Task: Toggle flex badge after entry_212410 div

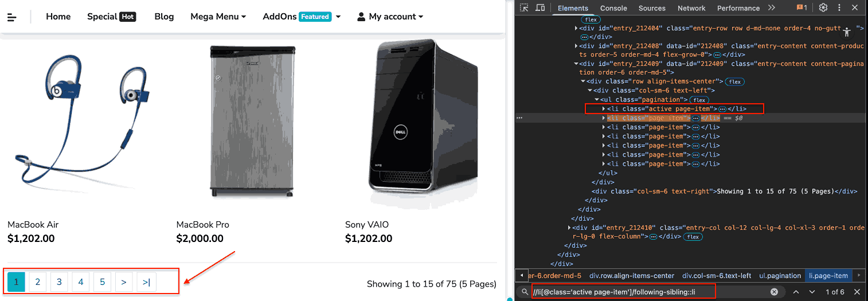Action: point(693,236)
